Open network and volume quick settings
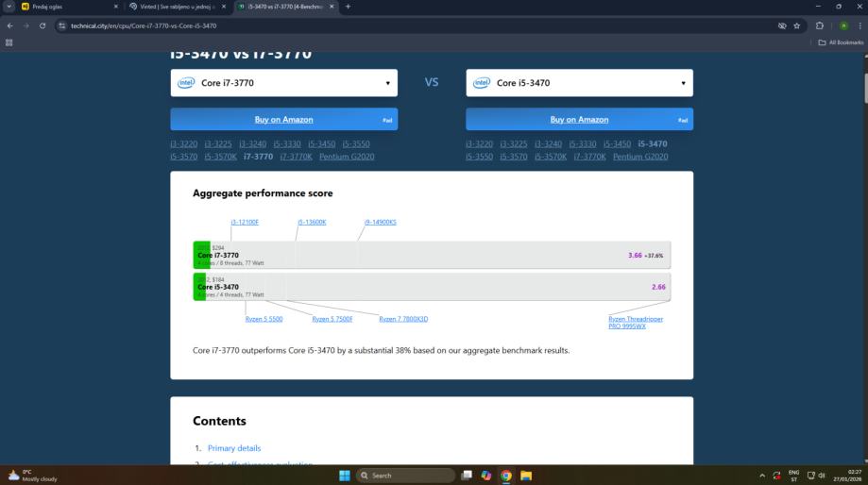 pos(816,476)
